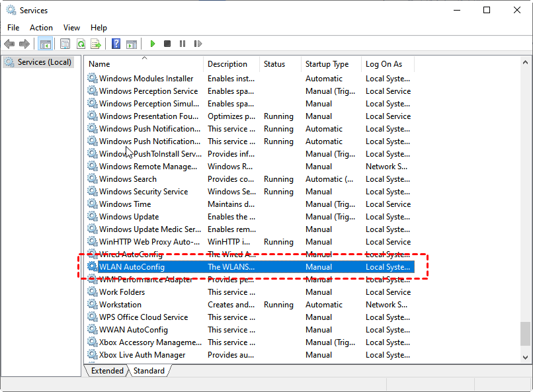
Task: Open the Action menu
Action: pyautogui.click(x=41, y=28)
